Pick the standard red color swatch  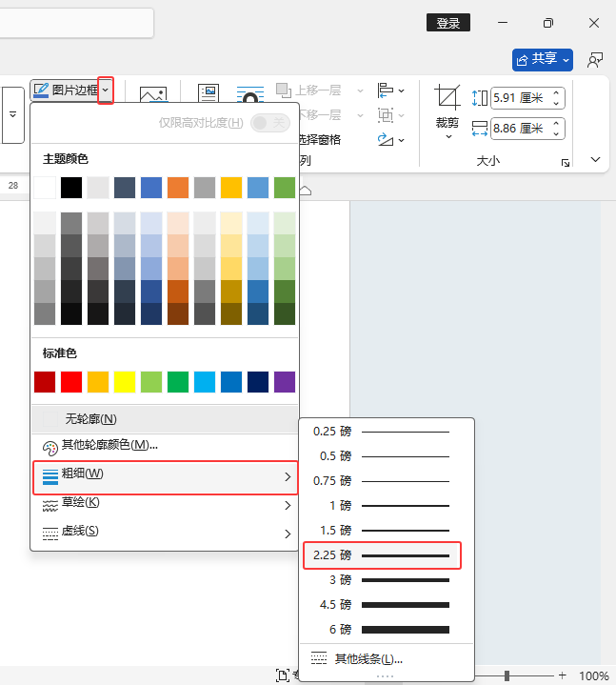coord(71,382)
